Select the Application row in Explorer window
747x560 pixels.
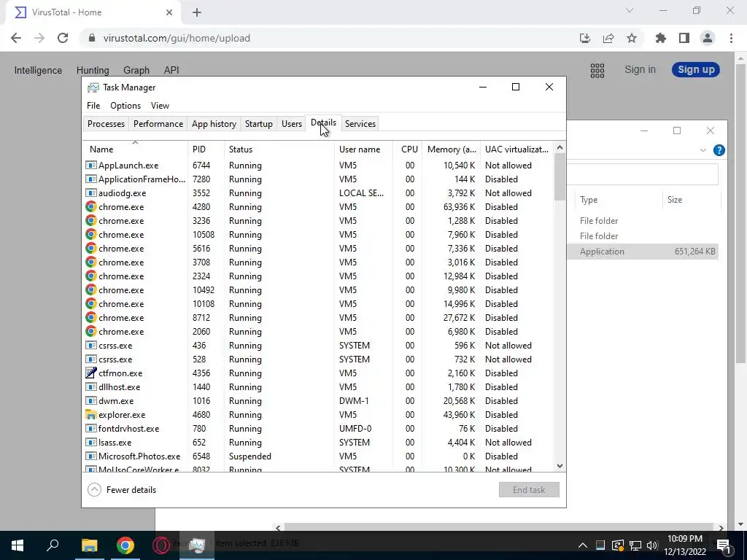[643, 252]
